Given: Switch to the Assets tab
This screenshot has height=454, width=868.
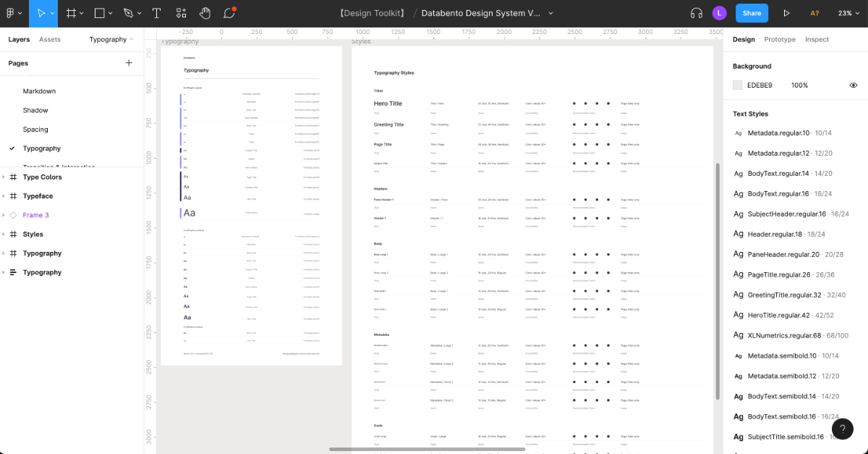Looking at the screenshot, I should (50, 40).
